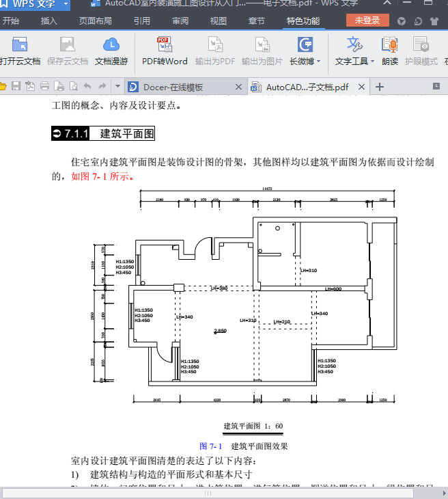Open print preview magnifier icon
The image size is (448, 499).
point(74,86)
